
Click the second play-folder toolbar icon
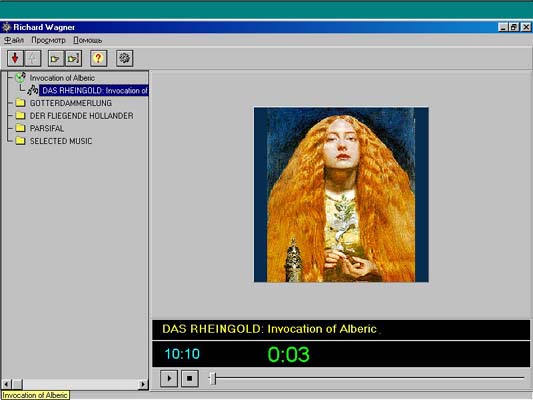point(73,58)
